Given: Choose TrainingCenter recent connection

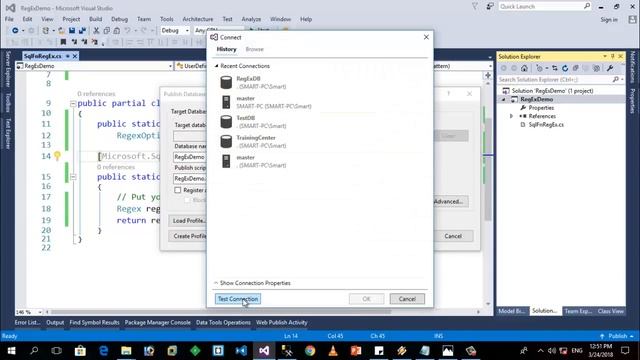Looking at the screenshot, I should (x=253, y=141).
